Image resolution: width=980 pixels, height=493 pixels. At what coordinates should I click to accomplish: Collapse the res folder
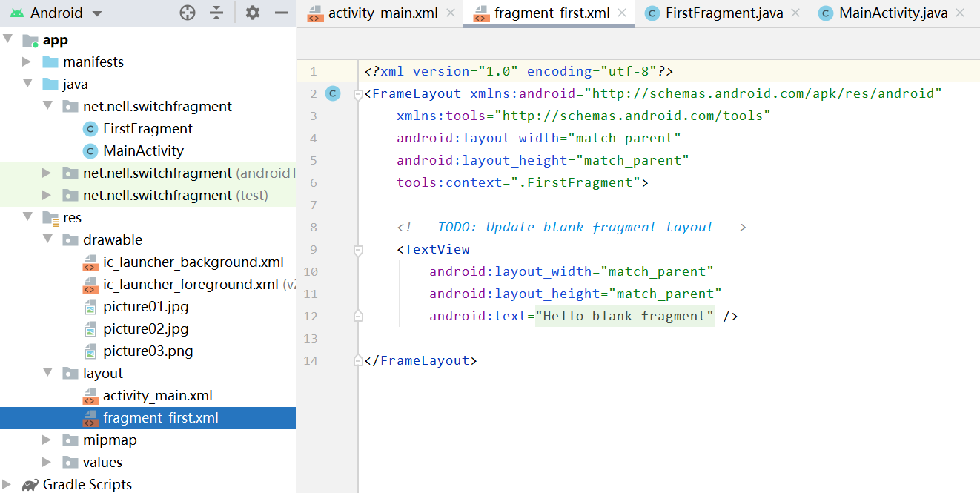coord(27,218)
